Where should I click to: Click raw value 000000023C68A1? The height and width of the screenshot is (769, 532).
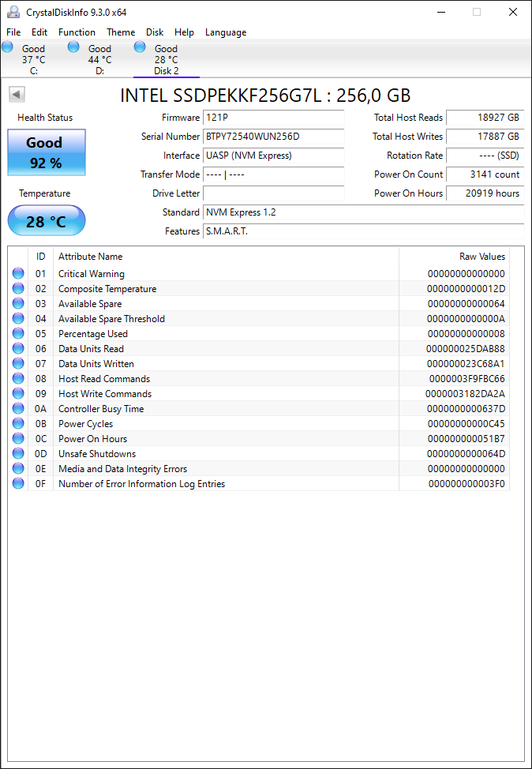coord(466,363)
